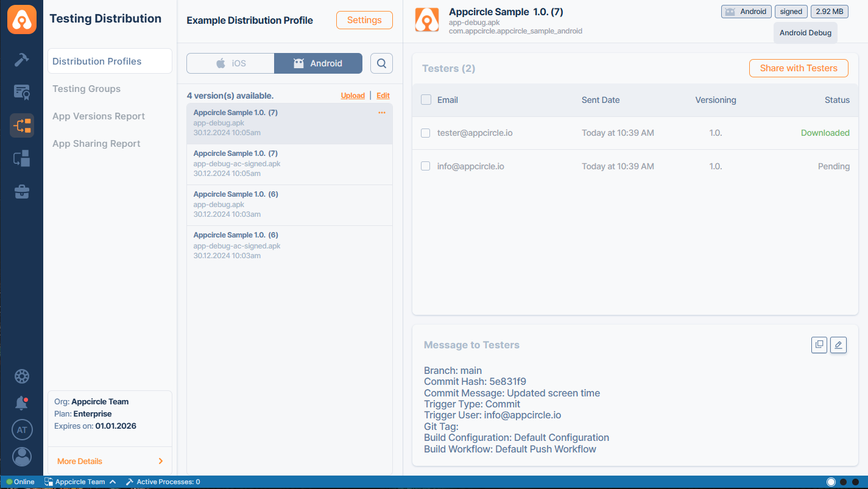Expand More Details chevron for plan
The height and width of the screenshot is (489, 868).
click(x=160, y=461)
